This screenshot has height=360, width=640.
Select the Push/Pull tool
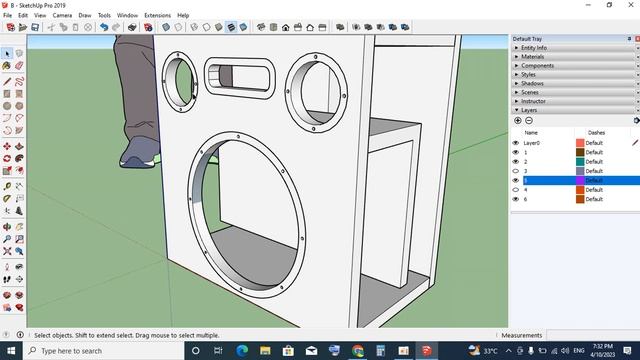pyautogui.click(x=19, y=146)
